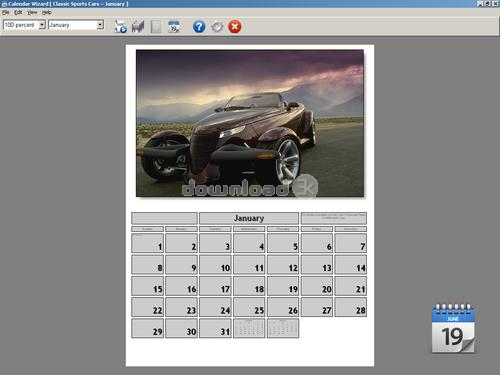Screen dimensions: 500x375
Task: Click the large June 19 calendar logo
Action: point(453,328)
